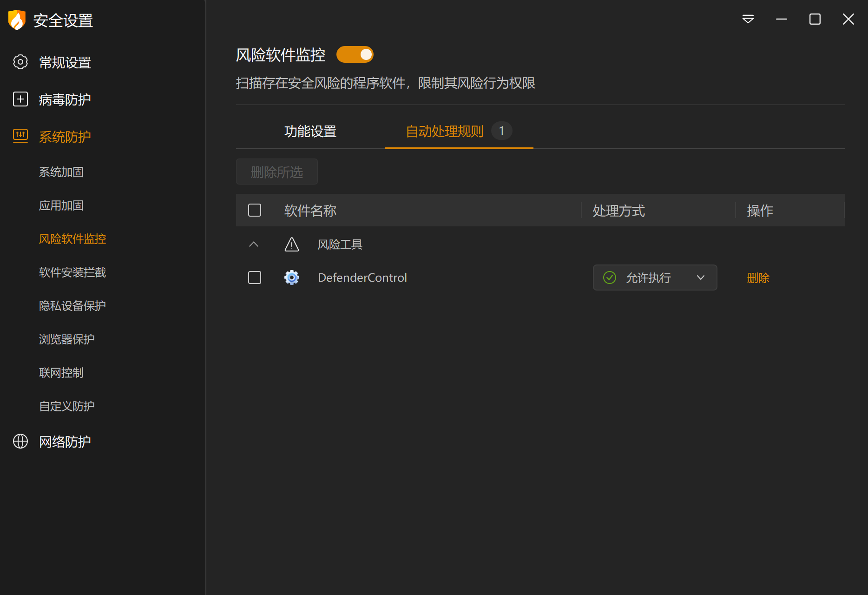Close the 安全设置 window
This screenshot has width=868, height=595.
[848, 19]
